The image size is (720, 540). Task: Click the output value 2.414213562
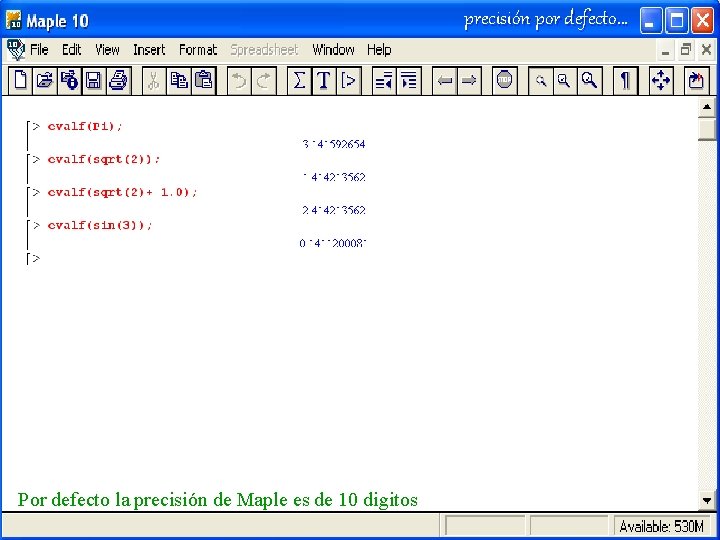pyautogui.click(x=334, y=210)
